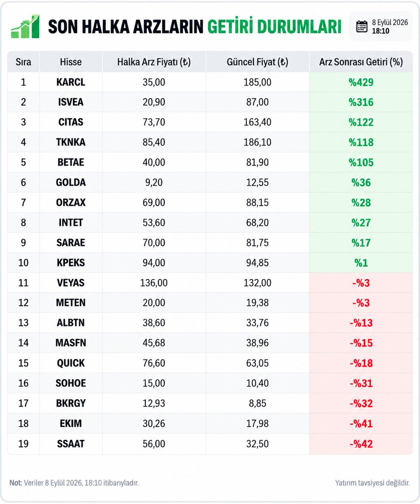Image resolution: width=420 pixels, height=504 pixels.
Task: Click the green bar chart logo icon
Action: (x=25, y=26)
